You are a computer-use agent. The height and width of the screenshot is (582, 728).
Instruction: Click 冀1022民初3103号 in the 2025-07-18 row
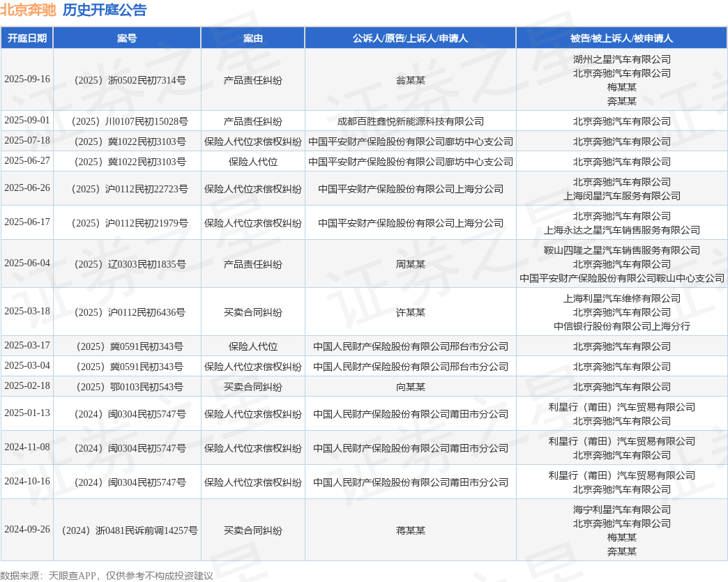tap(146, 141)
